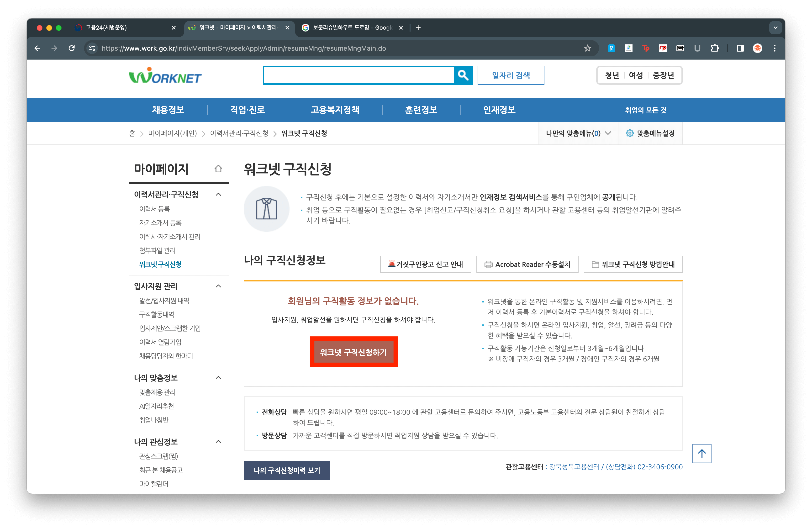This screenshot has width=812, height=529.
Task: Reload the page with the refresh icon
Action: (72, 48)
